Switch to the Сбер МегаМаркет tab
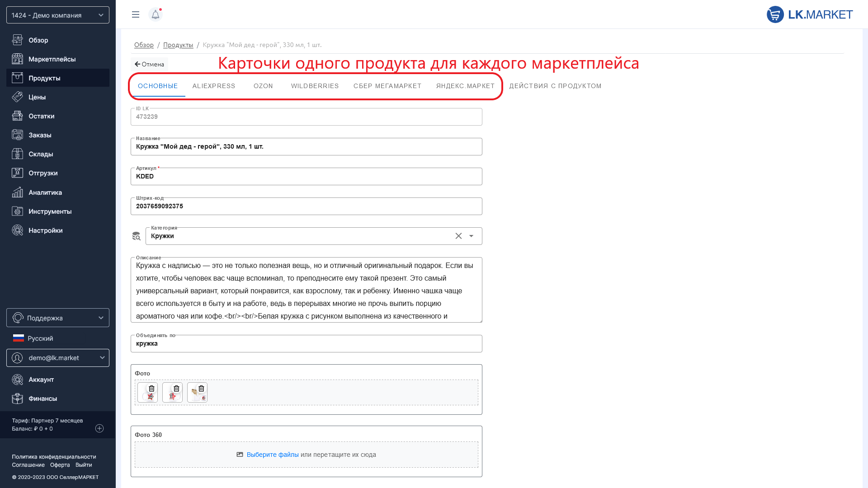868x488 pixels. tap(387, 86)
